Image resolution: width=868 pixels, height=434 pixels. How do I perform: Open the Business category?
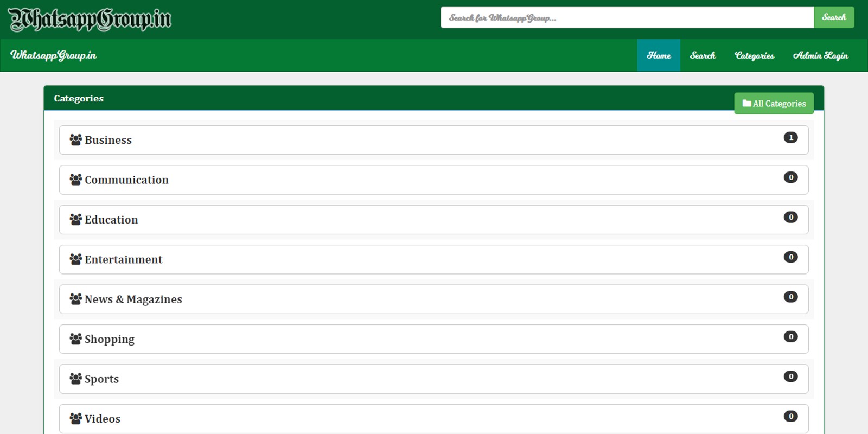pos(434,140)
